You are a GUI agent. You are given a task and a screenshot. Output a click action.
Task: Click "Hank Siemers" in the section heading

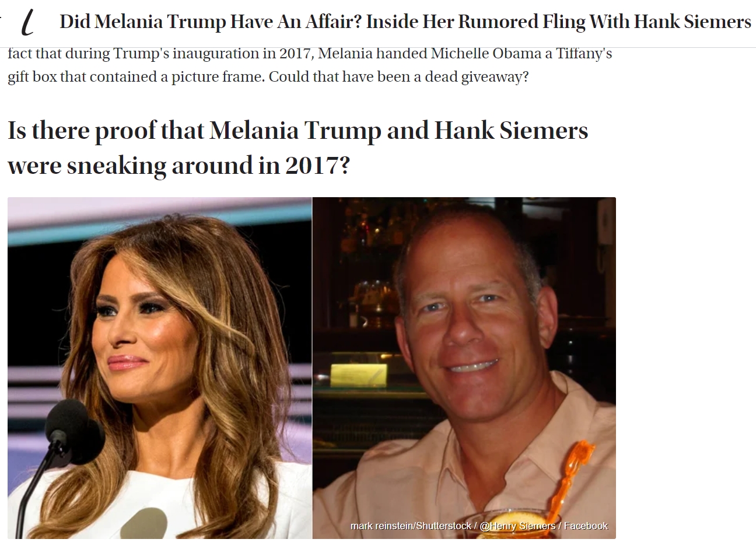point(511,130)
